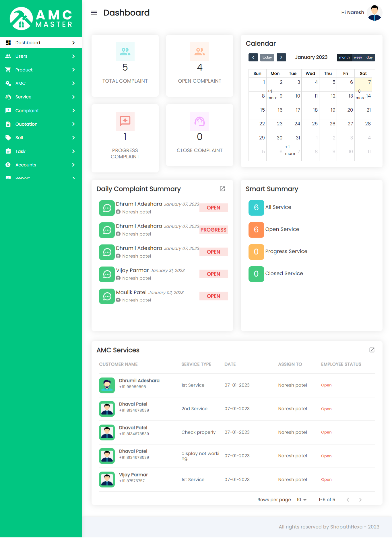Screen dimensions: 392x538
Task: Open the Rows per page dropdown
Action: tap(301, 500)
